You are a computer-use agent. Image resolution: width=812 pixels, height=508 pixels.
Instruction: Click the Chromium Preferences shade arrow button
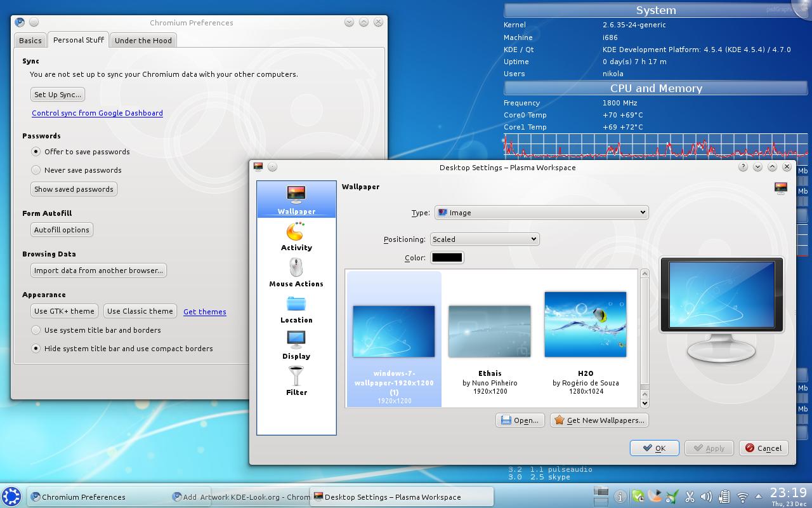coord(349,22)
